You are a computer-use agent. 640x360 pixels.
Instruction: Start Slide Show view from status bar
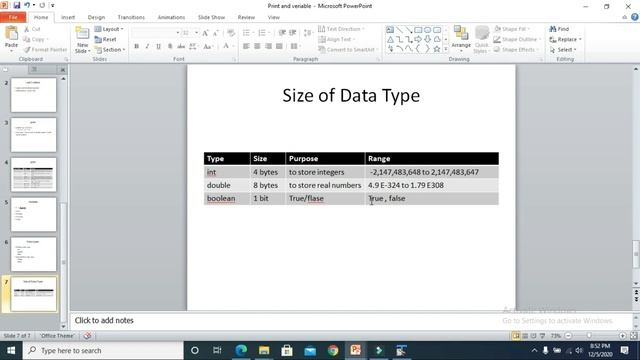pos(542,336)
